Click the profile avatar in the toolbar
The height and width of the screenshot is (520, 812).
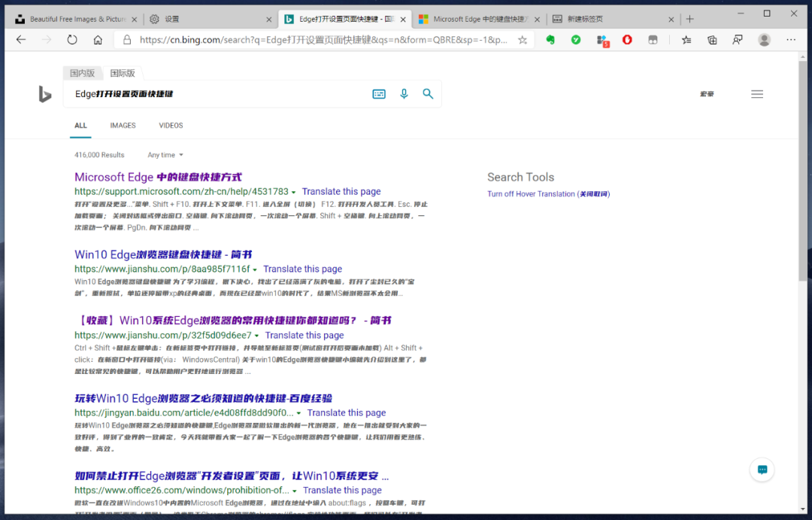tap(765, 40)
